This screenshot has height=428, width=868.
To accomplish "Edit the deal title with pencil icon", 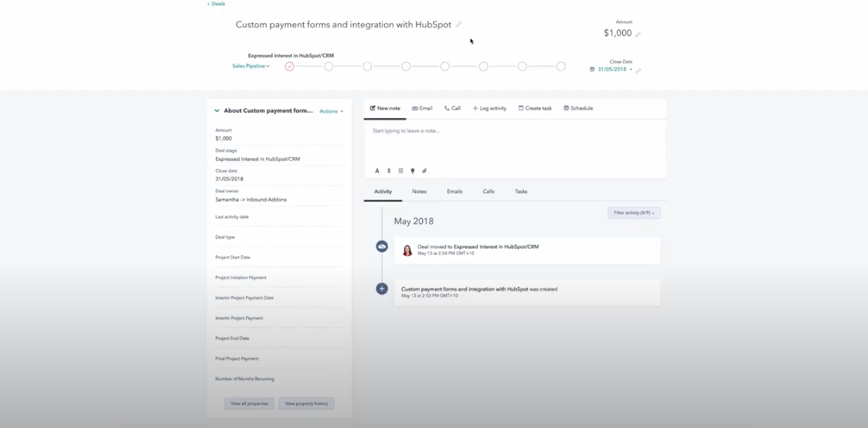I will coord(459,25).
